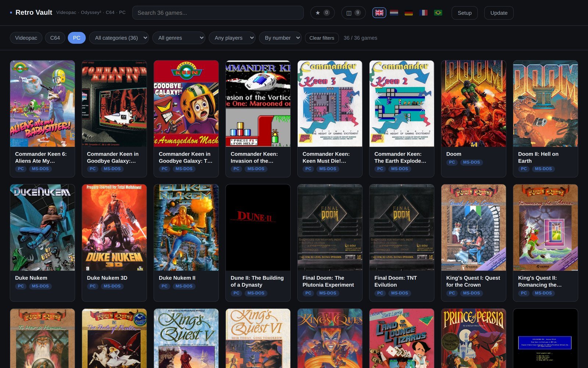Open Commander Keen 3 box cover
Screen dimensions: 588x368
330,104
